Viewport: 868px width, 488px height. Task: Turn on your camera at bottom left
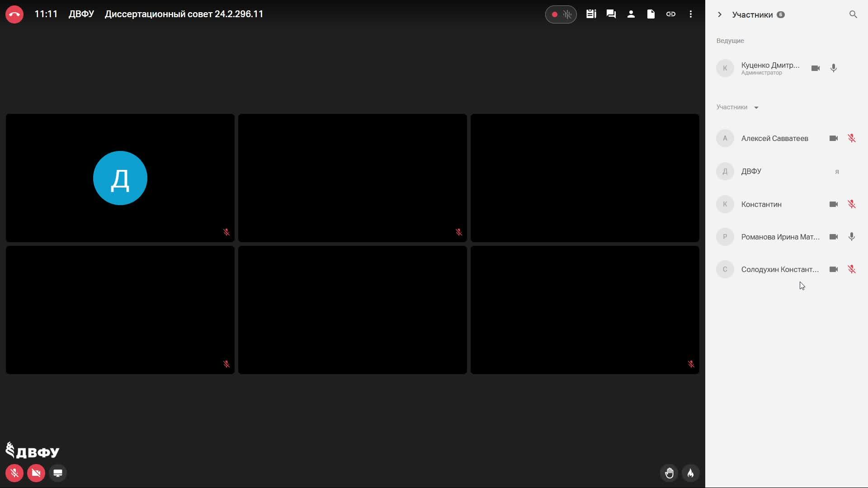36,473
